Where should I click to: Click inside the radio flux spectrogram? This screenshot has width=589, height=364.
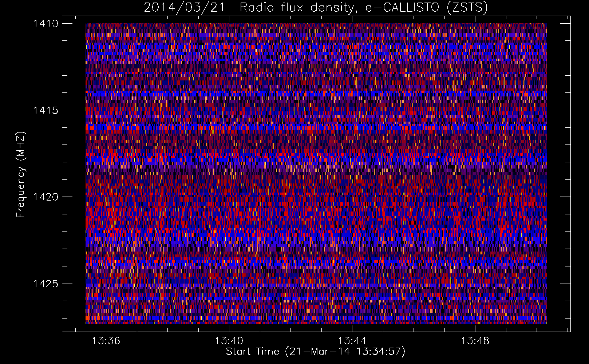[x=316, y=174]
